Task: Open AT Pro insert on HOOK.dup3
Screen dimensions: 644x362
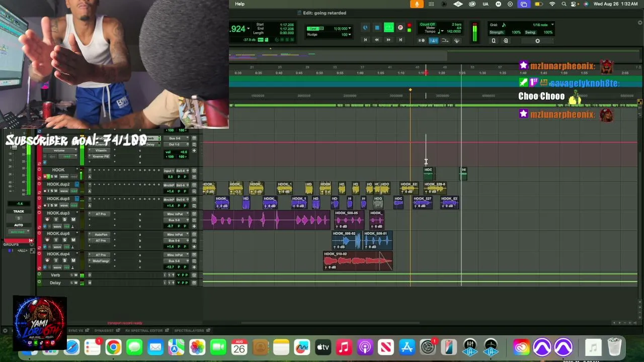Action: point(101,214)
